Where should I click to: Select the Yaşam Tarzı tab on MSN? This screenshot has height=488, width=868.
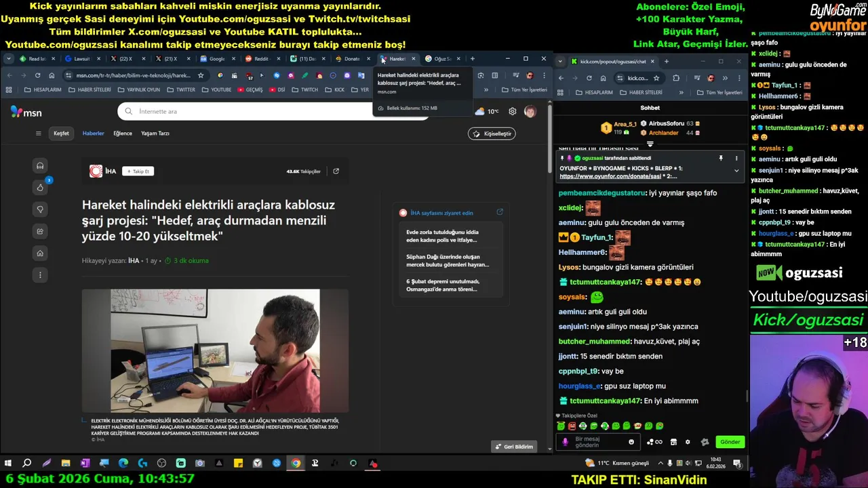(155, 134)
